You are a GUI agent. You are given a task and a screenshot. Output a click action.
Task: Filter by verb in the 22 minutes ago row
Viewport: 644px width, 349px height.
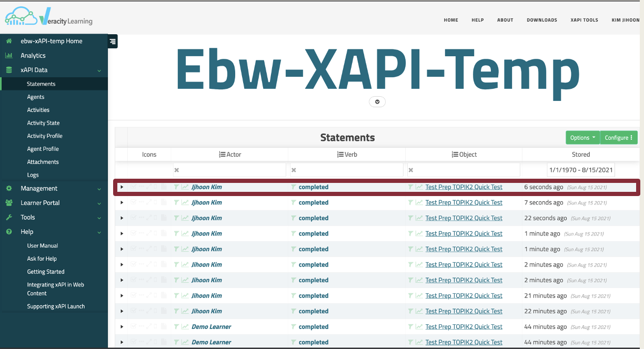click(x=294, y=311)
